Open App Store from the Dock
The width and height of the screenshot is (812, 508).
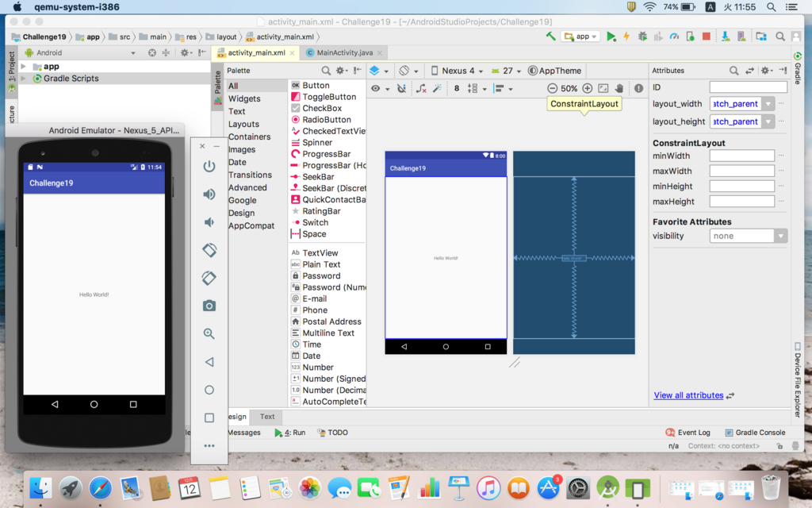[x=548, y=488]
